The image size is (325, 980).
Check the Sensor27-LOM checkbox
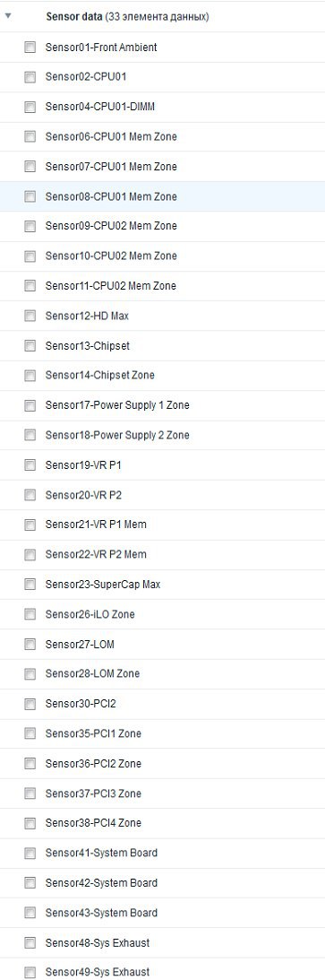pos(30,645)
